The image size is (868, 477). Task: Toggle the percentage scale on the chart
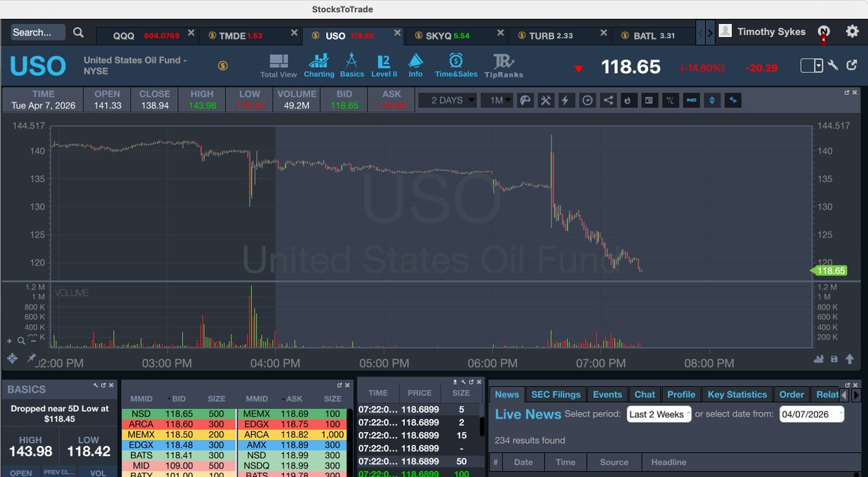[671, 100]
